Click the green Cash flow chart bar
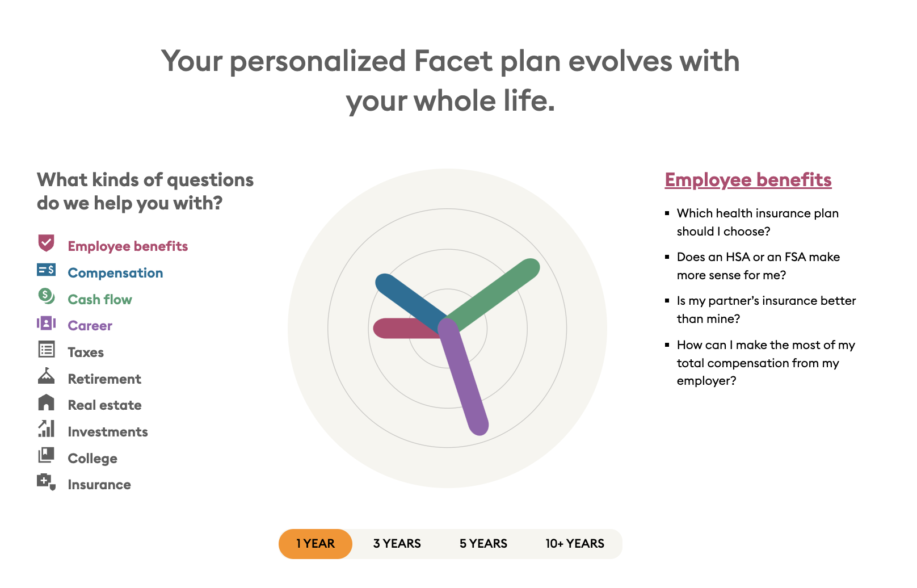This screenshot has height=588, width=917. (x=491, y=296)
